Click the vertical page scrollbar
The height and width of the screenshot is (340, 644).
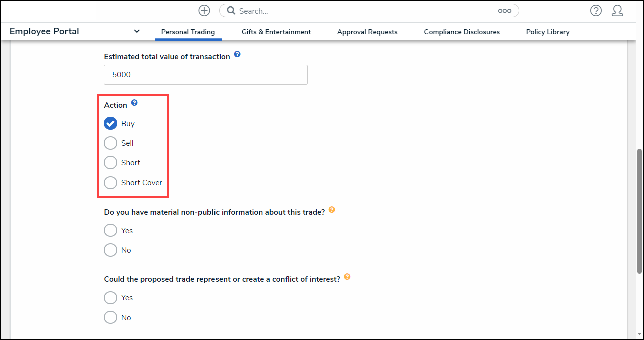pos(639,211)
